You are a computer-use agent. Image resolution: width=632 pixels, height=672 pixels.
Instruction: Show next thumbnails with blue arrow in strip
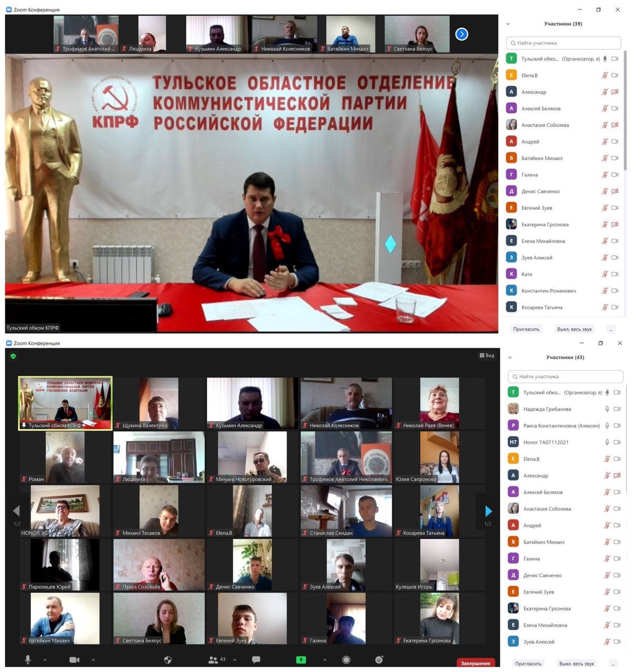(x=461, y=34)
